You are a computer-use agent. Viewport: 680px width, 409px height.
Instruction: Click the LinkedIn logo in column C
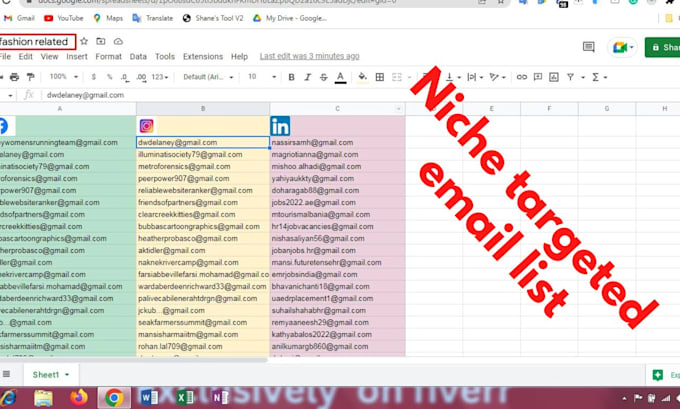coord(280,126)
